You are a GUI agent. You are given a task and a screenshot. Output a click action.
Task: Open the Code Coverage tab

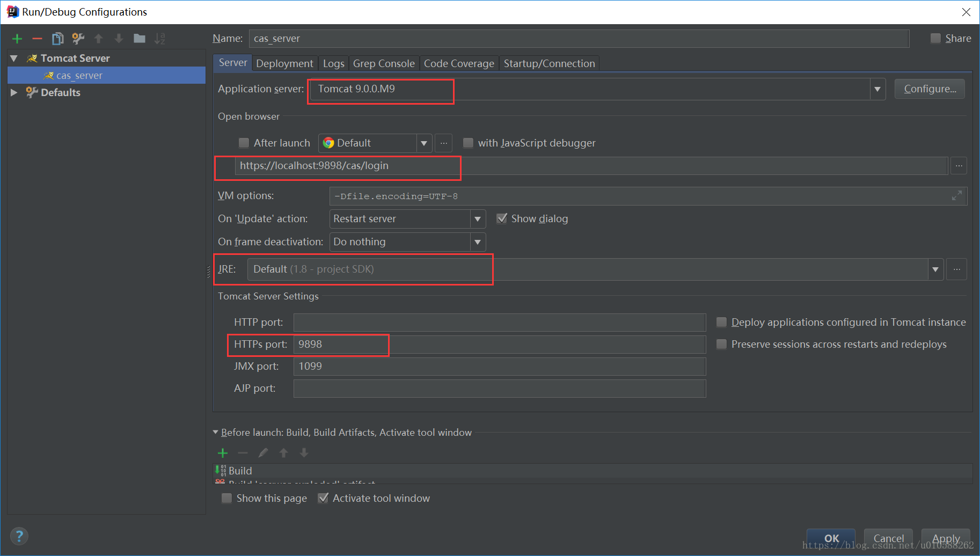[459, 63]
